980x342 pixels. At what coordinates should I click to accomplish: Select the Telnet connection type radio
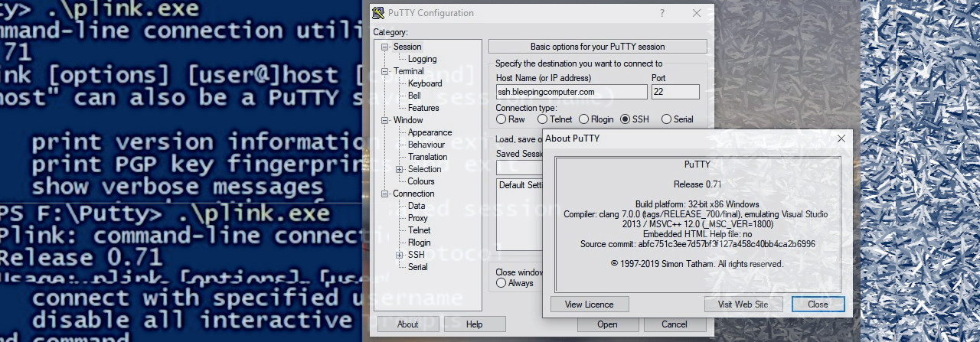[542, 119]
